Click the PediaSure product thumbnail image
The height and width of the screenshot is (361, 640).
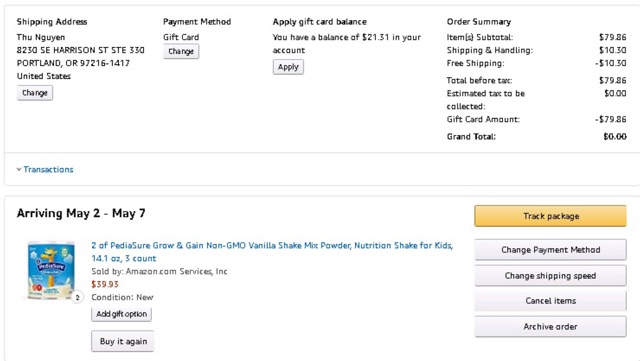(x=51, y=270)
